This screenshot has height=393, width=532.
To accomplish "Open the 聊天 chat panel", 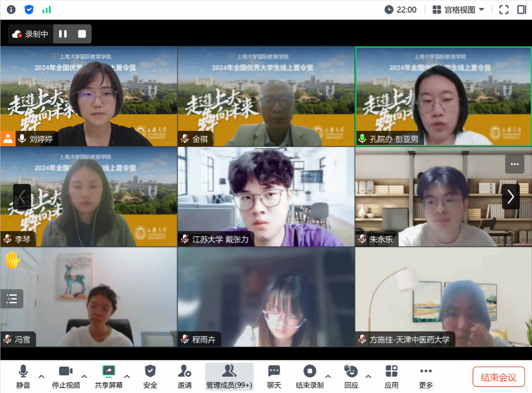I will point(274,376).
